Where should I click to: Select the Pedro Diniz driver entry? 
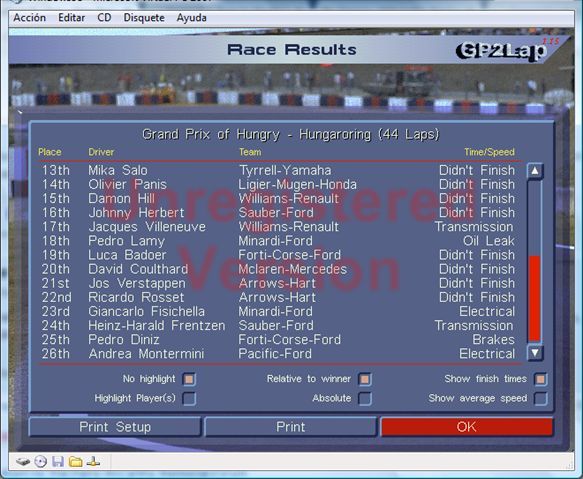[x=124, y=340]
